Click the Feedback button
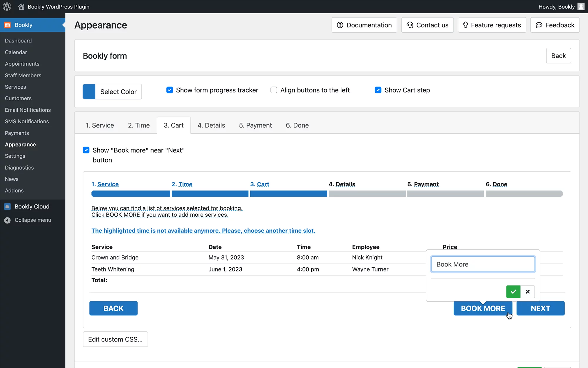The width and height of the screenshot is (588, 368). tap(555, 25)
